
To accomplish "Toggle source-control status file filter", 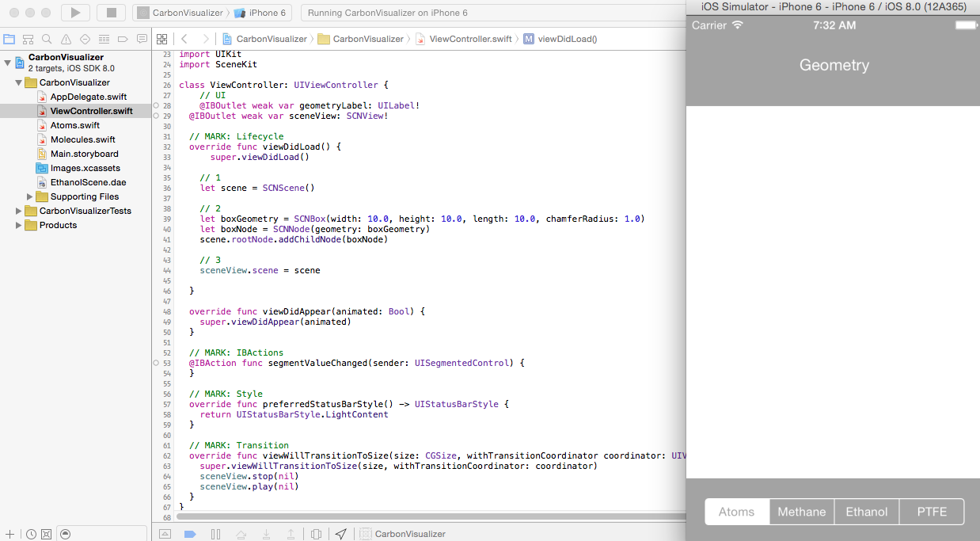I will (46, 534).
